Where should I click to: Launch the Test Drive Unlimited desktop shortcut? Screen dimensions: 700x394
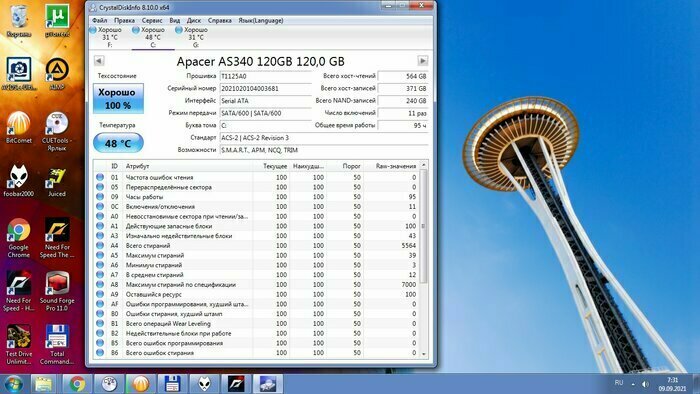pyautogui.click(x=19, y=344)
